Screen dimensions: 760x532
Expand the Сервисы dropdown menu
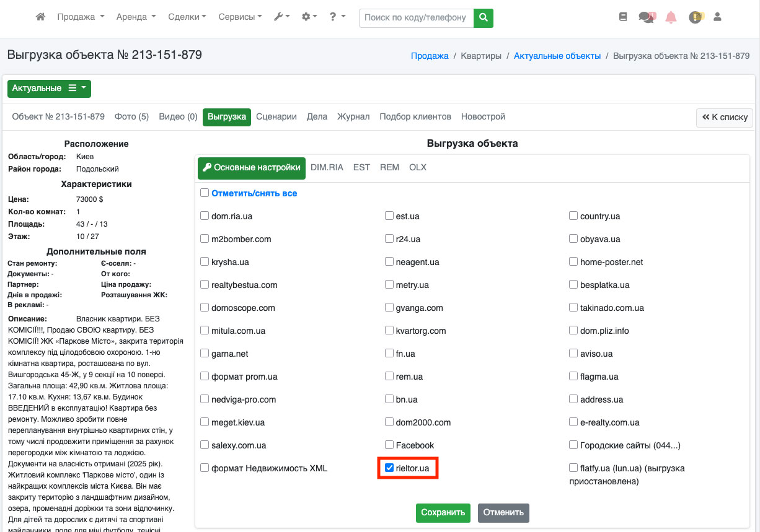click(240, 17)
